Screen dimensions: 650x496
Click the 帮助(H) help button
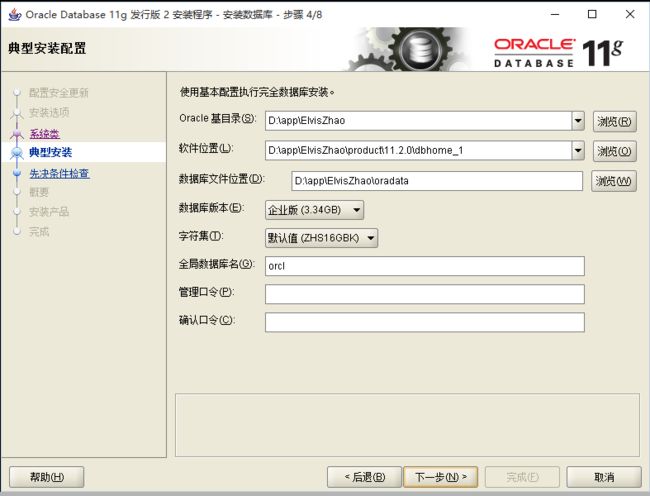[x=46, y=477]
